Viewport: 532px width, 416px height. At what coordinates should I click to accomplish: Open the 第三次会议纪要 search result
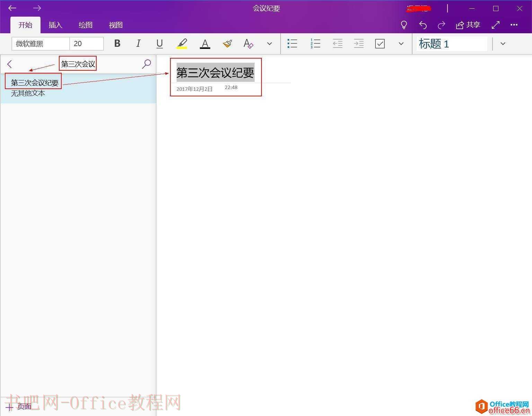(x=78, y=88)
